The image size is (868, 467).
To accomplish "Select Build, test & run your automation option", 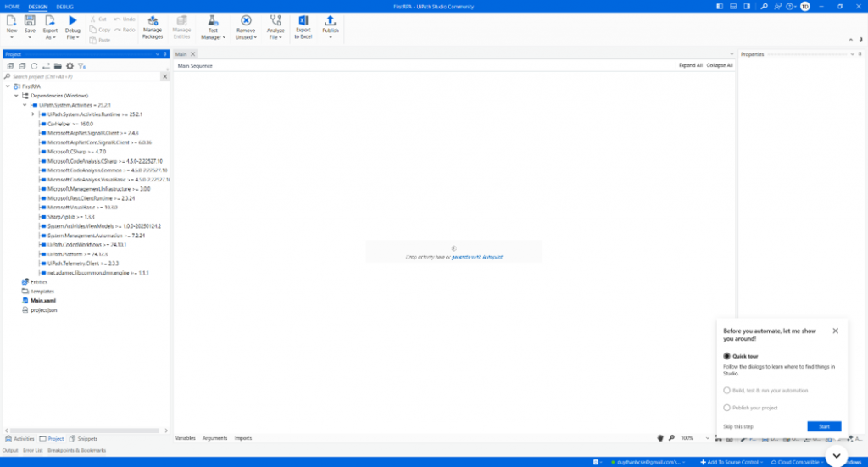I will [x=726, y=391].
